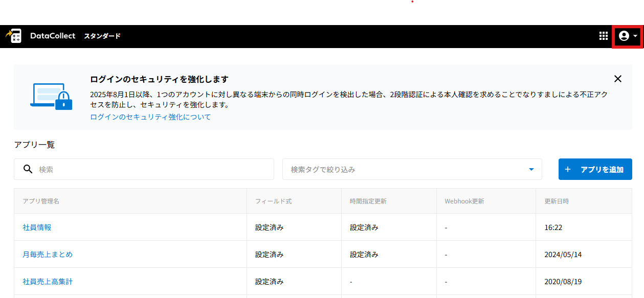Open the 月毎売上まとめ app
Image resolution: width=644 pixels, height=298 pixels.
(x=48, y=255)
